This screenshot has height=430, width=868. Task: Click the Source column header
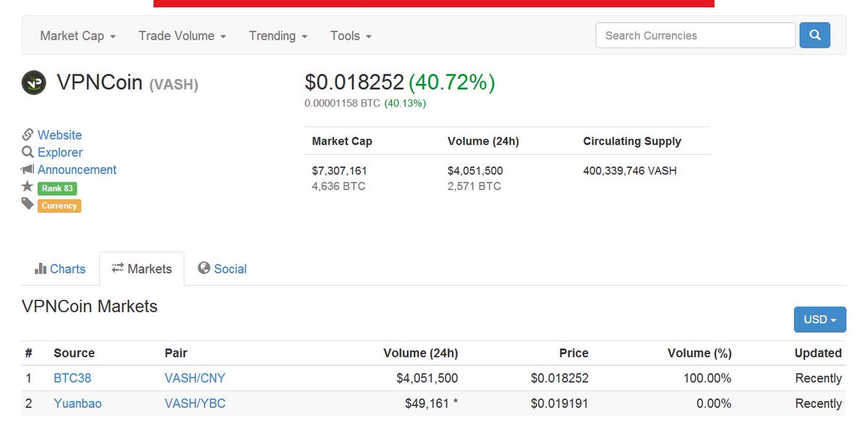coord(74,353)
